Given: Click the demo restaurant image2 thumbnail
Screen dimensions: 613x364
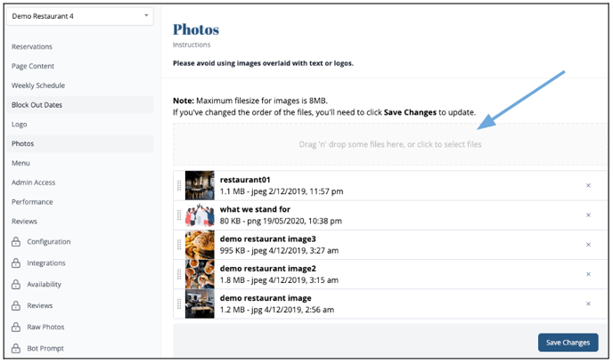Looking at the screenshot, I should click(x=200, y=275).
